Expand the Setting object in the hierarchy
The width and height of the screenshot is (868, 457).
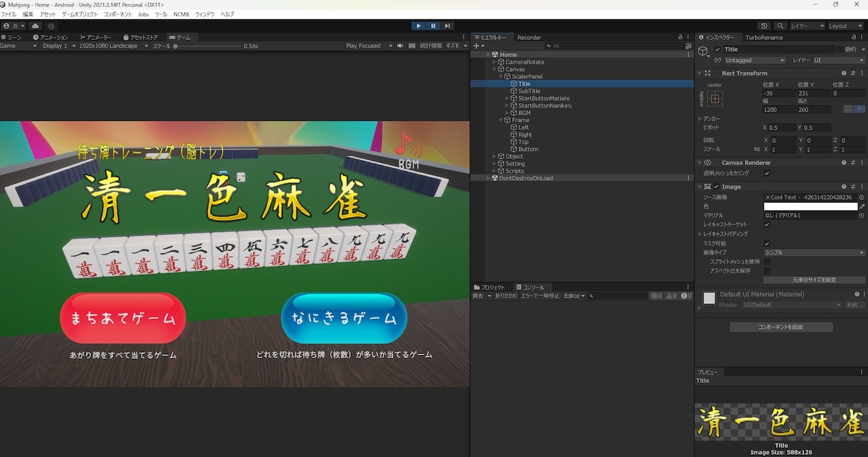pos(494,164)
